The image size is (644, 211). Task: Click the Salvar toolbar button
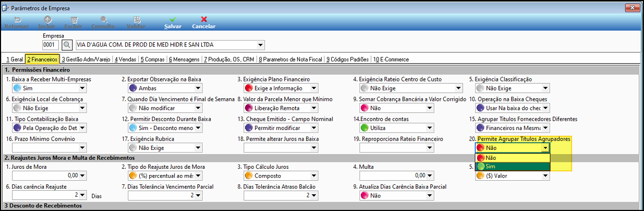173,22
